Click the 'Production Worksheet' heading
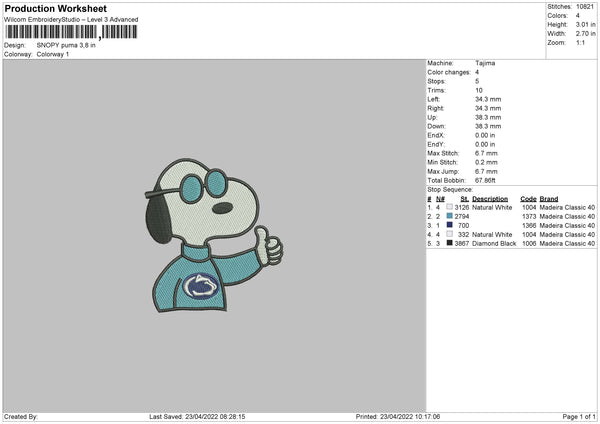Screen dimensions: 600x424 (x=55, y=8)
